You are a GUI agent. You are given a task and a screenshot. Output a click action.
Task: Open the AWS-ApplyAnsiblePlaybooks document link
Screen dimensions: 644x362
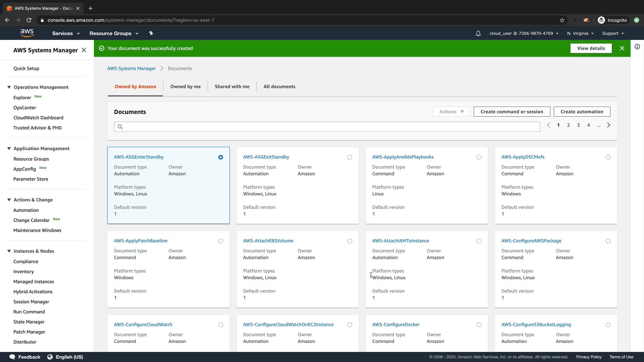click(x=402, y=157)
